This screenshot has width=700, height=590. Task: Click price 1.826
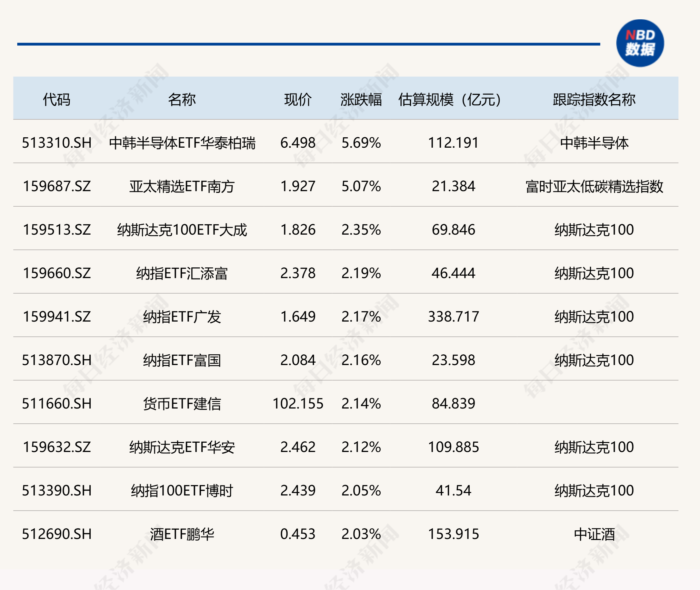coord(298,230)
